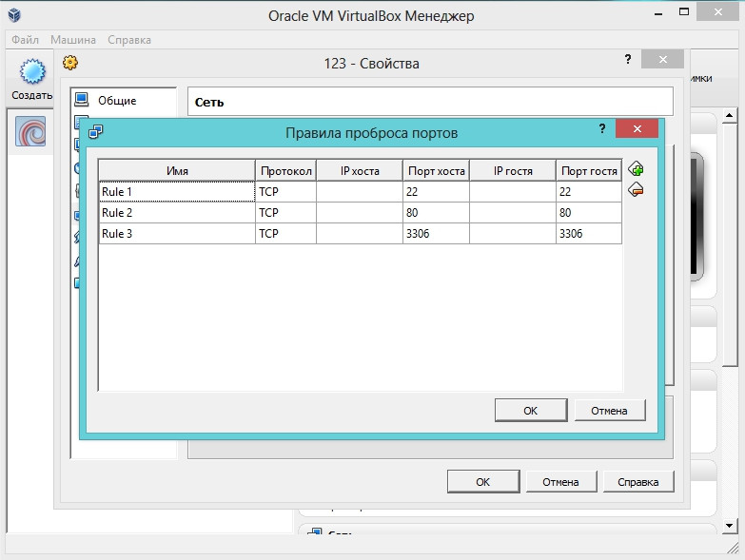Click host port 80 cell in Rule 2
The width and height of the screenshot is (745, 560).
point(436,213)
